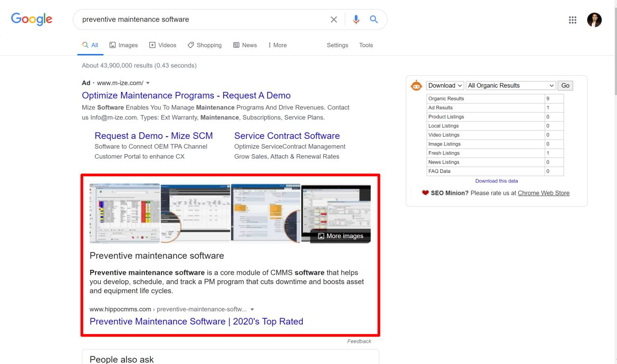Open Preventive Maintenance Software 2020's Top Rated link
The width and height of the screenshot is (617, 364).
click(196, 321)
